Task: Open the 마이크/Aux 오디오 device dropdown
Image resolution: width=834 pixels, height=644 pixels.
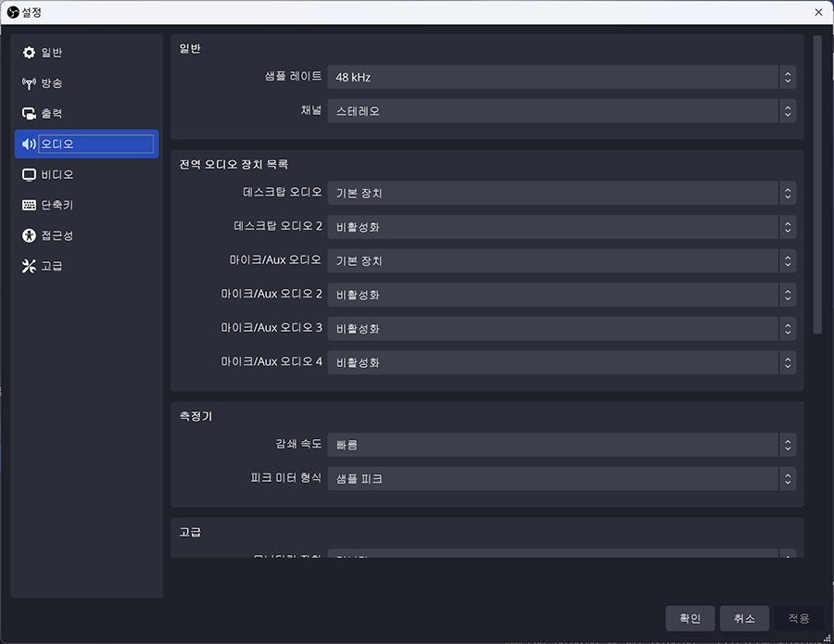Action: pos(562,261)
